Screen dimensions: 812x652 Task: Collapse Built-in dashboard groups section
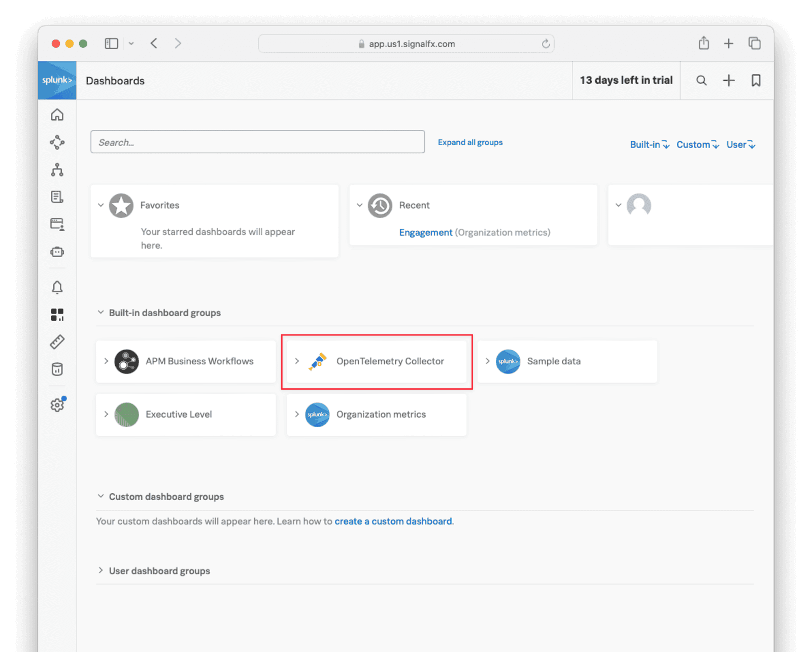pyautogui.click(x=100, y=312)
